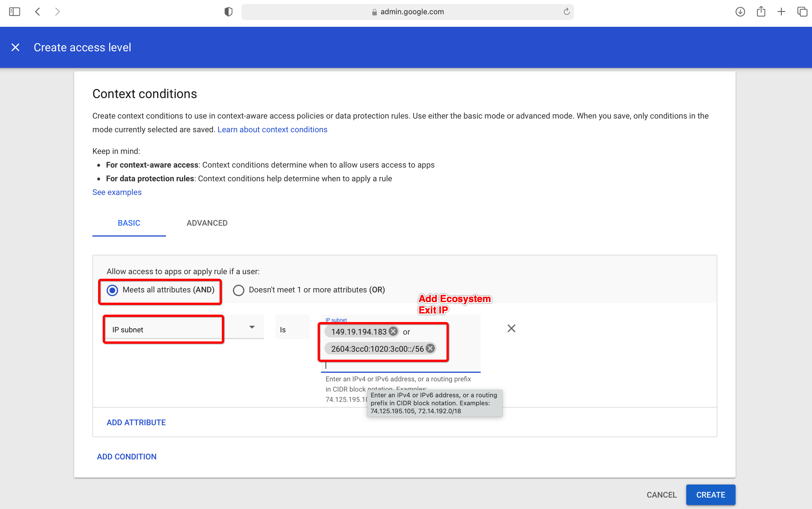The height and width of the screenshot is (509, 812).
Task: Close the Create access level dialog
Action: [15, 47]
